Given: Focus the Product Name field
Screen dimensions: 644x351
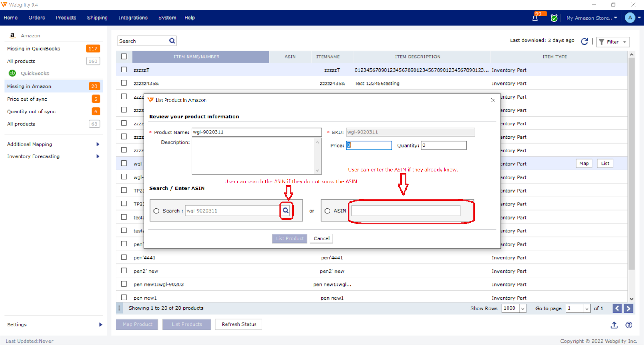Looking at the screenshot, I should point(257,132).
